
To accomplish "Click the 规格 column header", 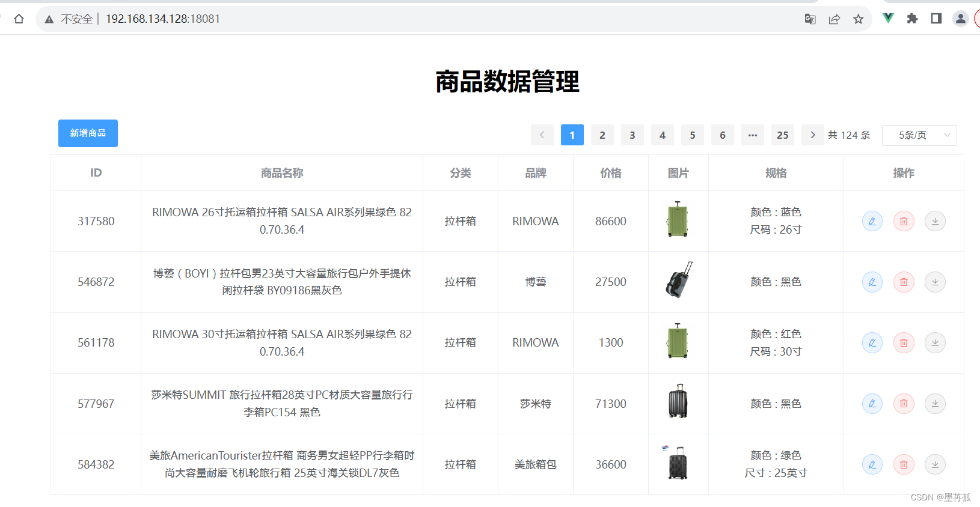I will coord(776,173).
